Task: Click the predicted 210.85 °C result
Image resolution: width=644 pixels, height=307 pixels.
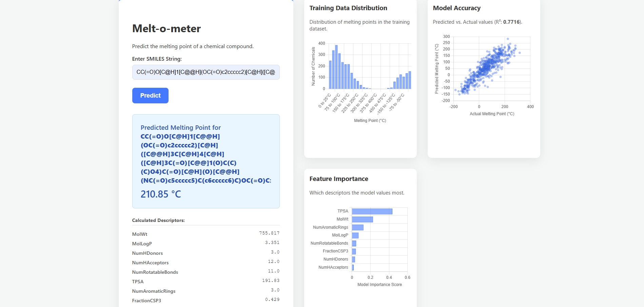Action: pos(161,194)
